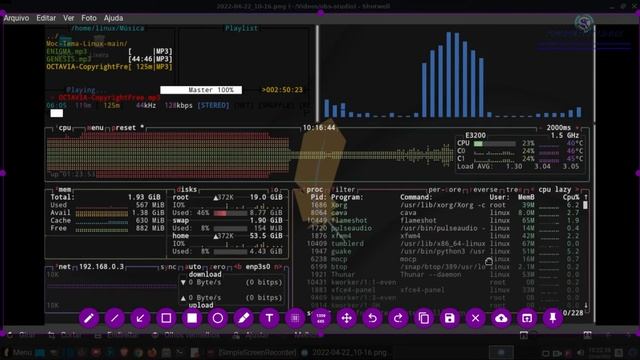Select the marker highlighter tool
This screenshot has width=640, height=360.
coord(244,318)
